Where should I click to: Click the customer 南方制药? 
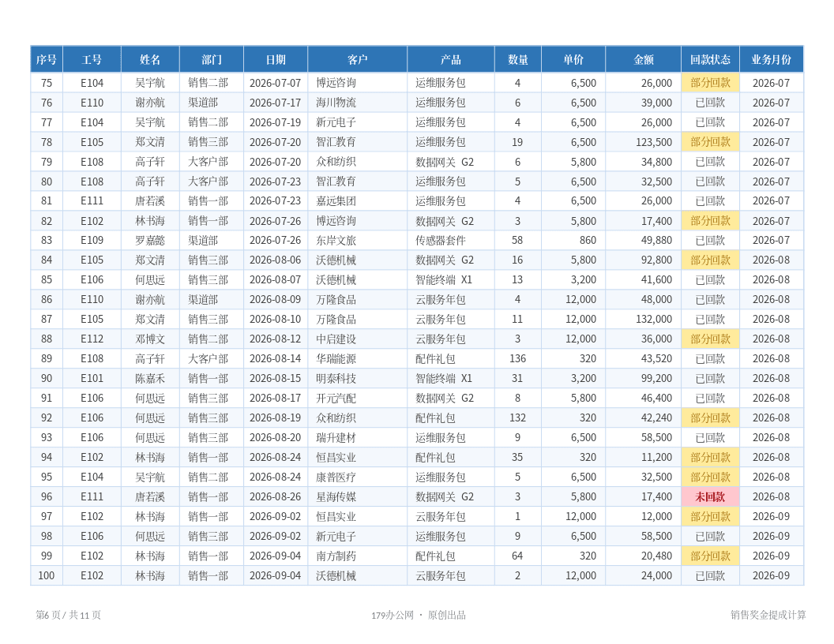pos(336,556)
